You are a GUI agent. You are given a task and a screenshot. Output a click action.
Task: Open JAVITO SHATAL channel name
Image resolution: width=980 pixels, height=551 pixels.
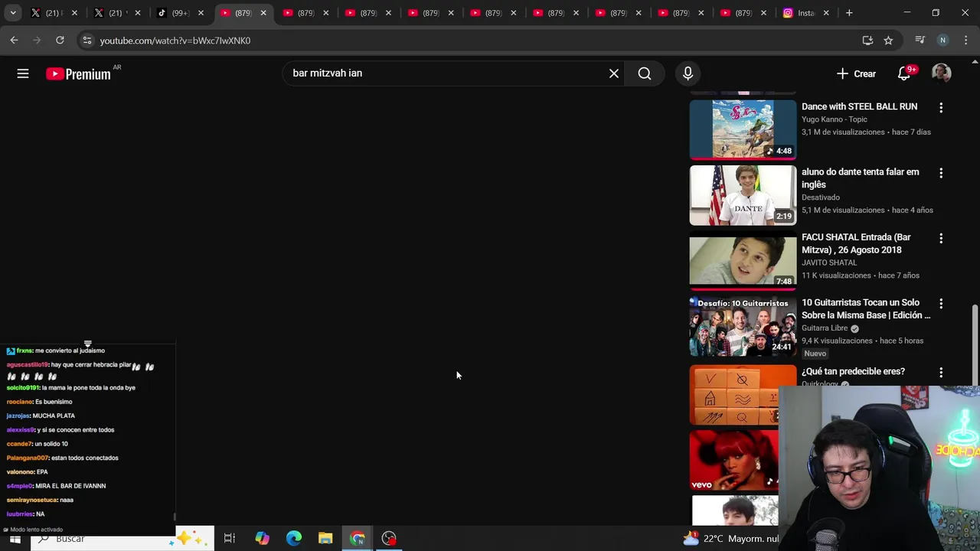829,262
